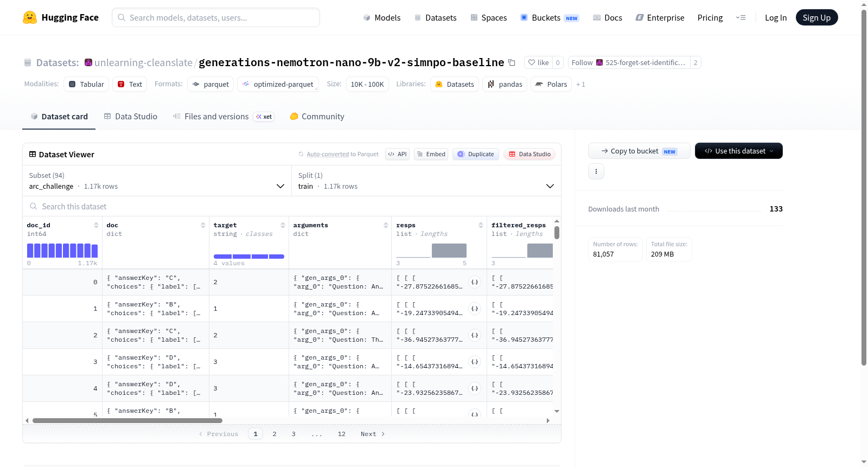This screenshot has height=467, width=868.
Task: Click the Hugging Face logo icon
Action: [x=30, y=17]
